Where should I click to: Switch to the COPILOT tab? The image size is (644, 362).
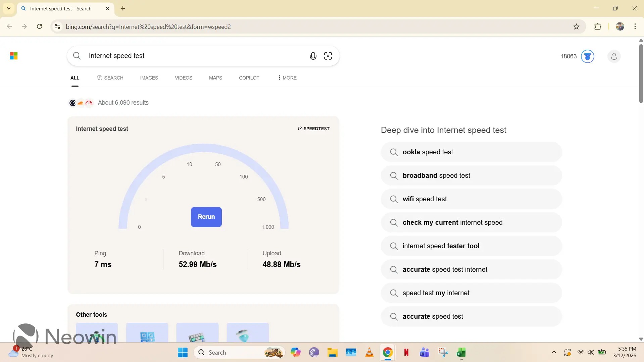pyautogui.click(x=249, y=78)
